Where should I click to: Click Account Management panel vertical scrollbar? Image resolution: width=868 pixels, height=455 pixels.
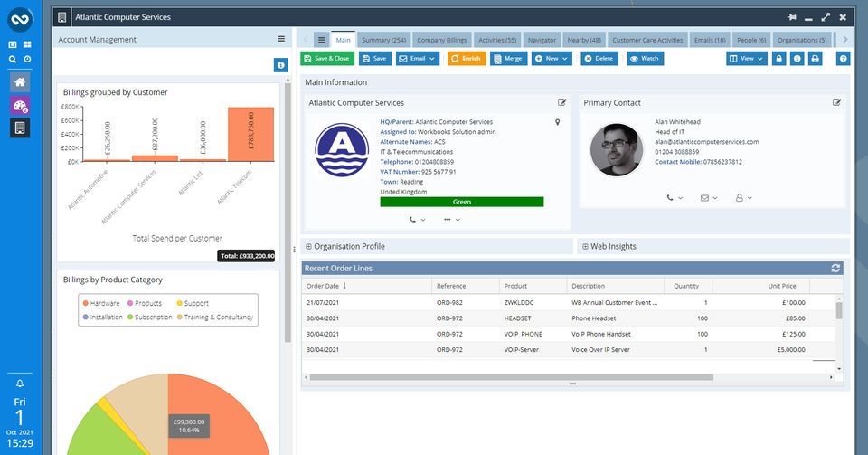(x=288, y=213)
